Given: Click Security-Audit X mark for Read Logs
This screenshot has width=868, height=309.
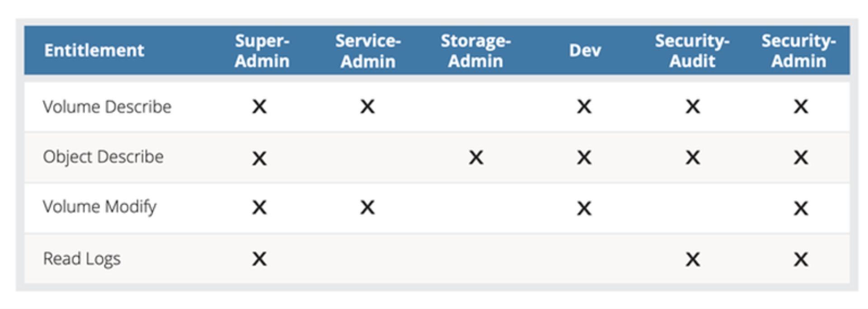Looking at the screenshot, I should tap(693, 259).
